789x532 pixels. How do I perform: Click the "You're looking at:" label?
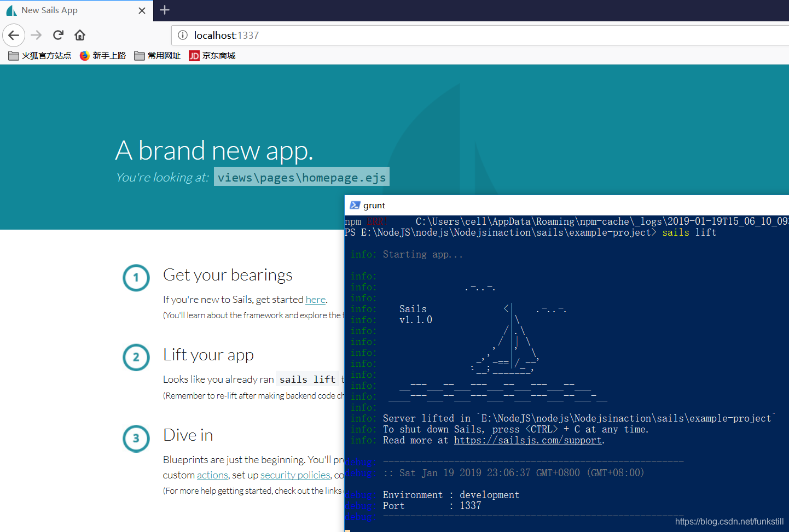click(163, 177)
